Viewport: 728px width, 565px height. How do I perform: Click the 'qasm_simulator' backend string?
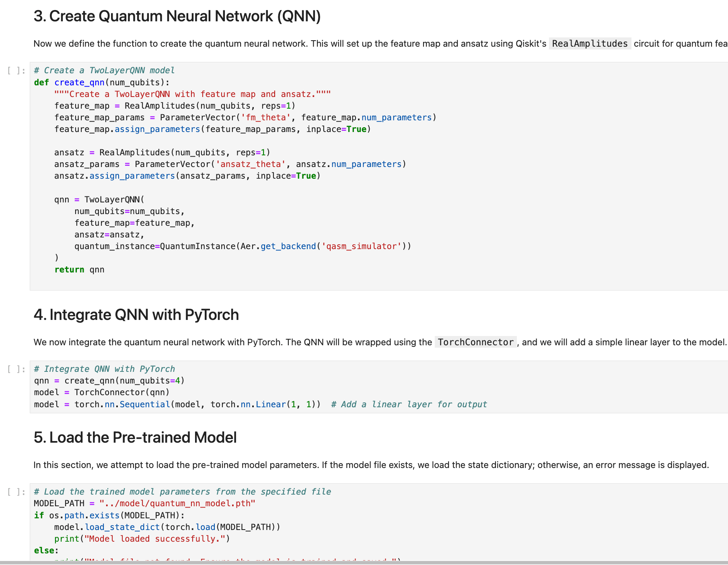click(x=364, y=246)
